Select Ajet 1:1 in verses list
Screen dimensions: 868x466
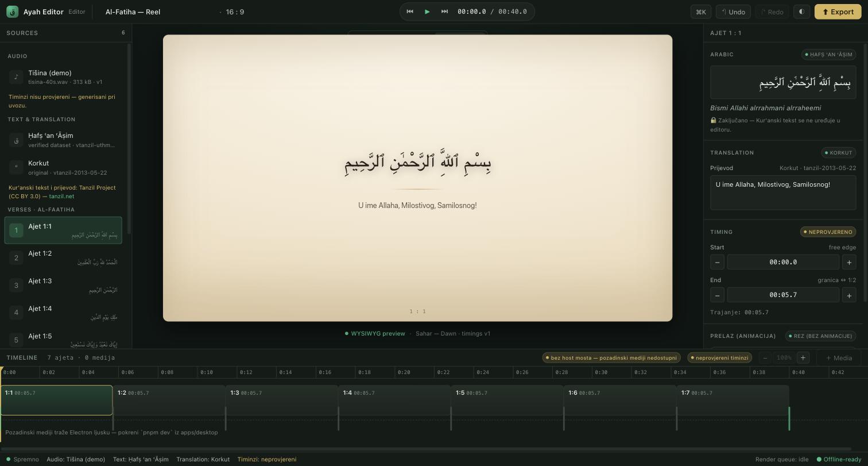63,230
